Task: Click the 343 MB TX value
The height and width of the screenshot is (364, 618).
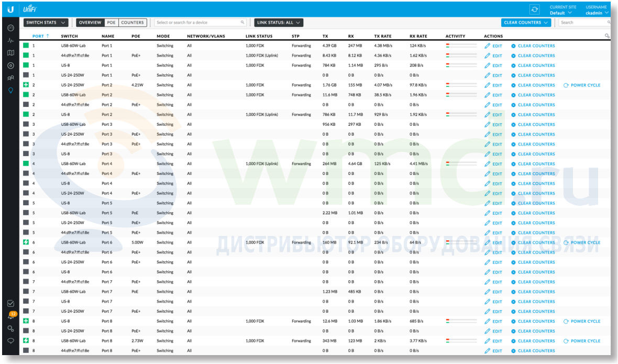Action: coord(329,341)
